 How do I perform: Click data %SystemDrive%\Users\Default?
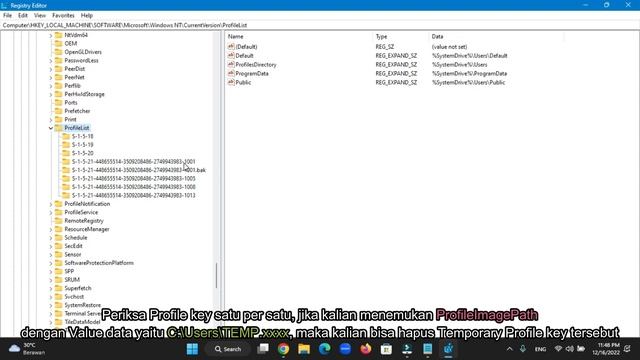click(469, 56)
